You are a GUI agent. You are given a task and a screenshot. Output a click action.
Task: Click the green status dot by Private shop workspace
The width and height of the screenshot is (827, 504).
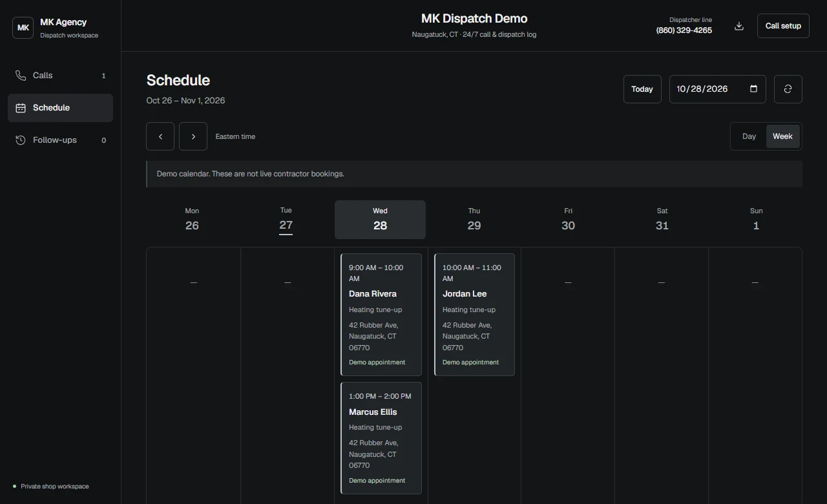pyautogui.click(x=14, y=486)
